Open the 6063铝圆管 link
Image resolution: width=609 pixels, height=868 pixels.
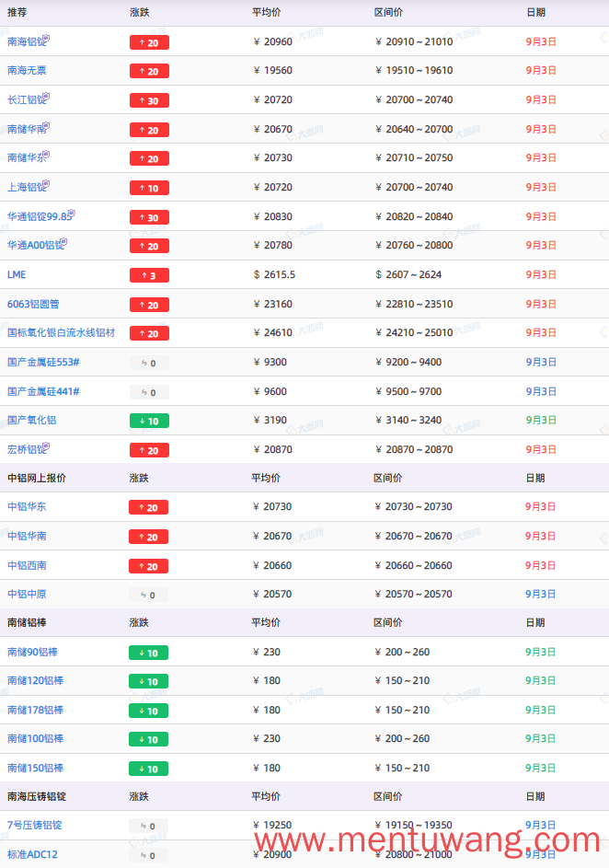click(x=33, y=304)
